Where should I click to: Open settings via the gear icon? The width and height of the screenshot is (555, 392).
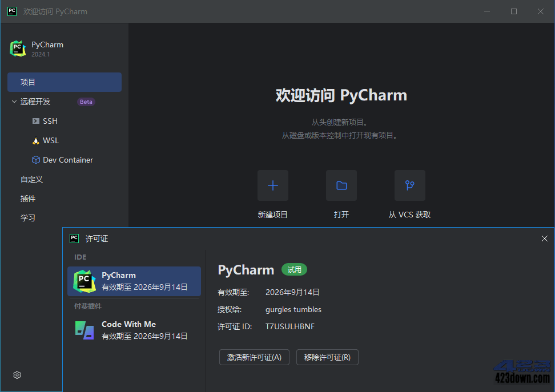[17, 375]
